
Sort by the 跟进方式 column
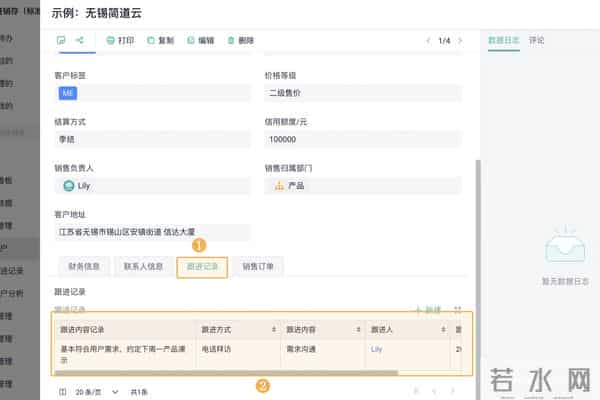(274, 330)
